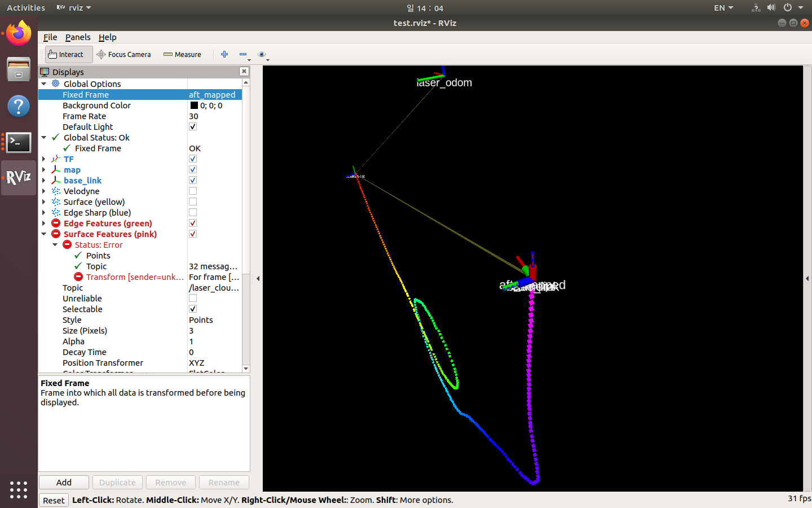Toggle the map display checkbox
The width and height of the screenshot is (812, 508).
(x=193, y=170)
